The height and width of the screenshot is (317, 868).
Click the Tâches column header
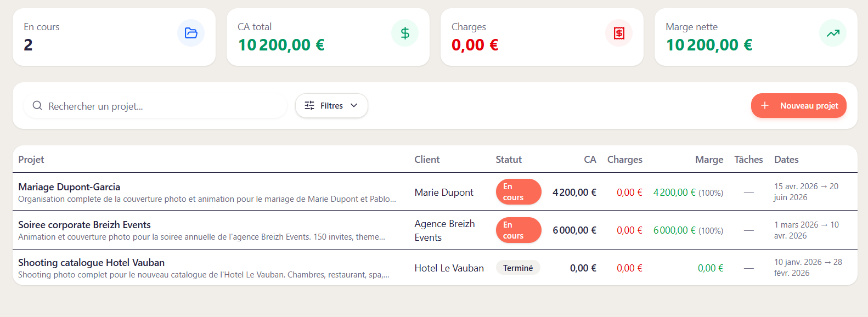point(748,159)
